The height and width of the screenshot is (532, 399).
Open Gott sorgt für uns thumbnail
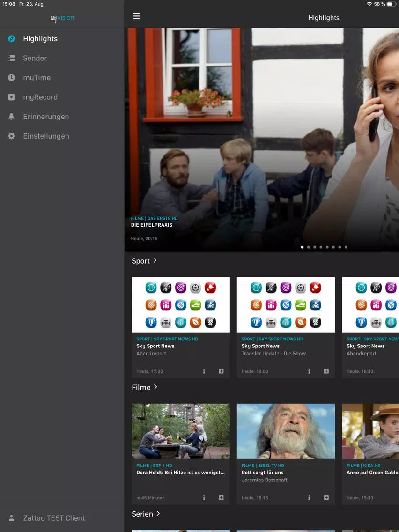click(x=286, y=431)
